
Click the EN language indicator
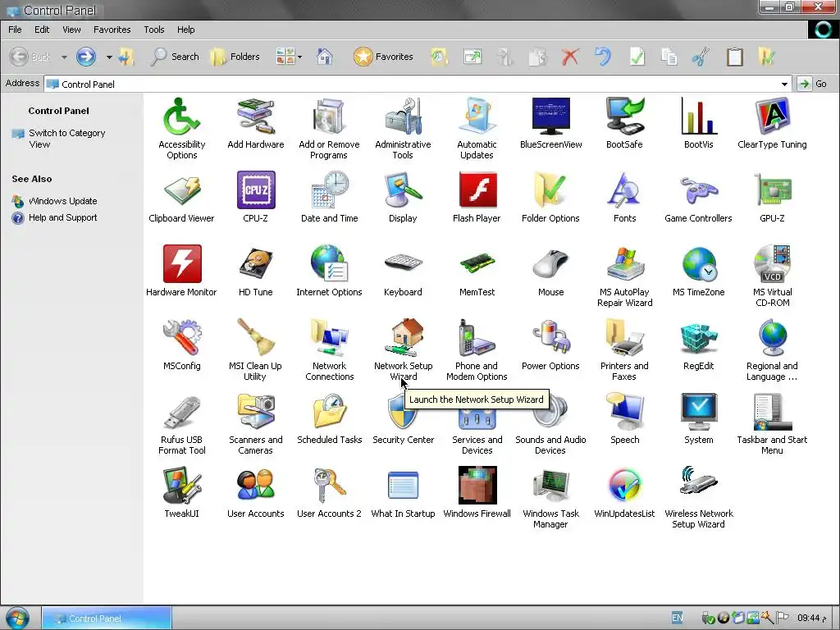(677, 618)
